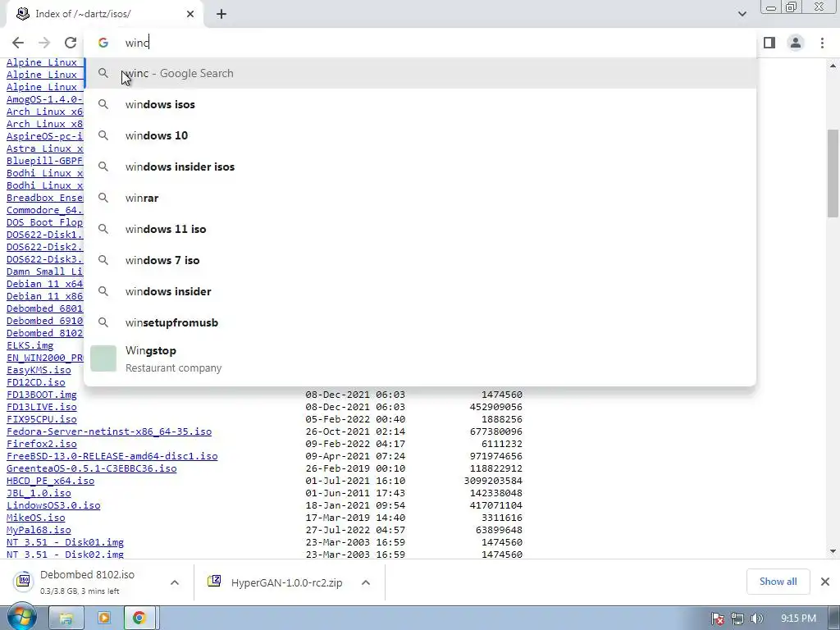840x630 pixels.
Task: Open the JBL_1.0.iso link
Action: pos(39,493)
